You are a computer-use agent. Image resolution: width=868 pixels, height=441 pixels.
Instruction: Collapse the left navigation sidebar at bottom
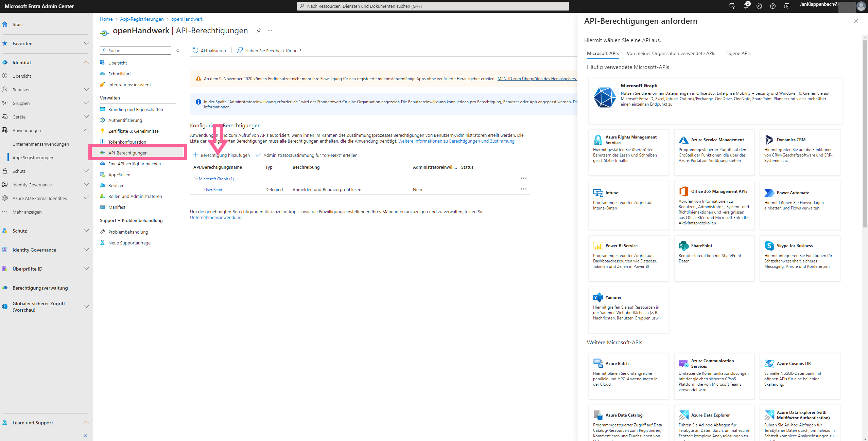click(85, 435)
